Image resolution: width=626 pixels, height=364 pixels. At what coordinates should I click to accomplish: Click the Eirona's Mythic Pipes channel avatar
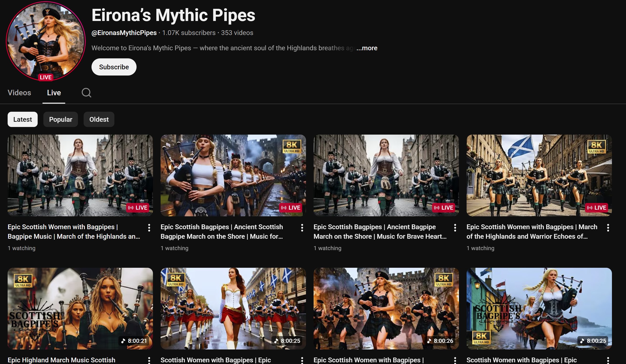(x=46, y=40)
